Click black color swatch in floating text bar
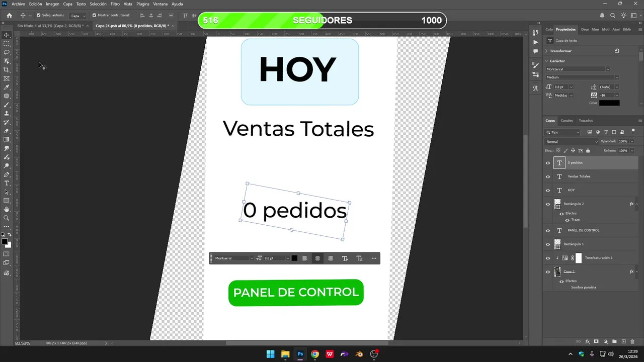 pos(295,258)
